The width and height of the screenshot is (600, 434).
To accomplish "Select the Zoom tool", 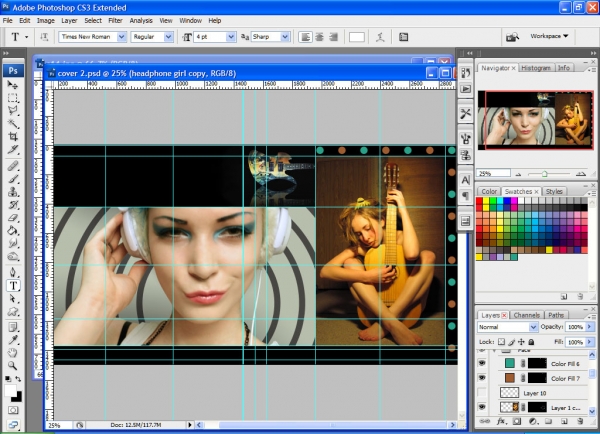I will (13, 365).
